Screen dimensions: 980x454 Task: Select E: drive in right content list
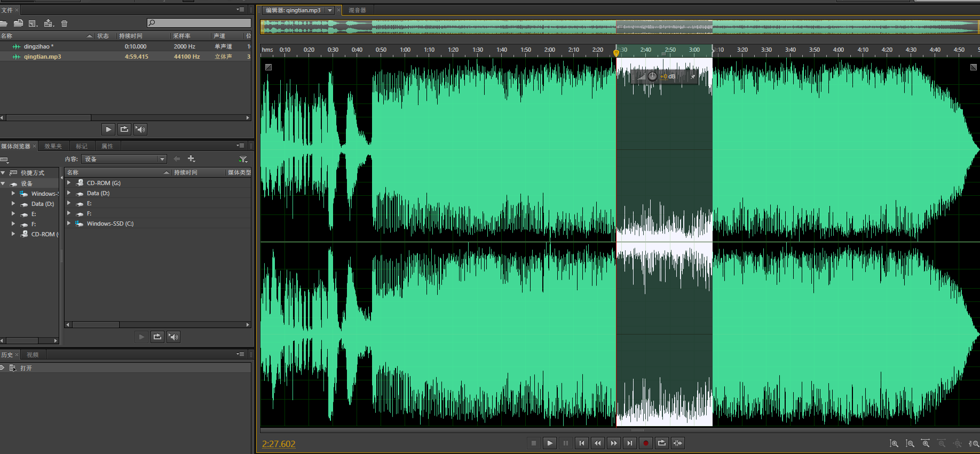(158, 203)
